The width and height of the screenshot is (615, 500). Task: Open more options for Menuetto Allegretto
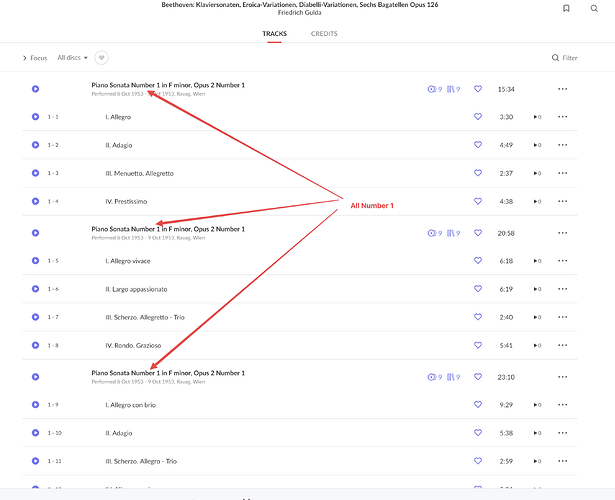point(562,173)
